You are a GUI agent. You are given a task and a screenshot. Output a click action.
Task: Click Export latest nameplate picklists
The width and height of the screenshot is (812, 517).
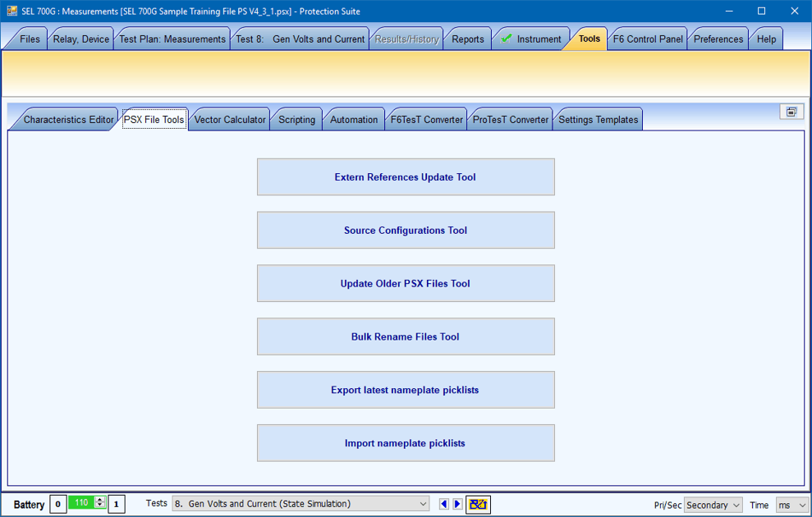pyautogui.click(x=406, y=390)
